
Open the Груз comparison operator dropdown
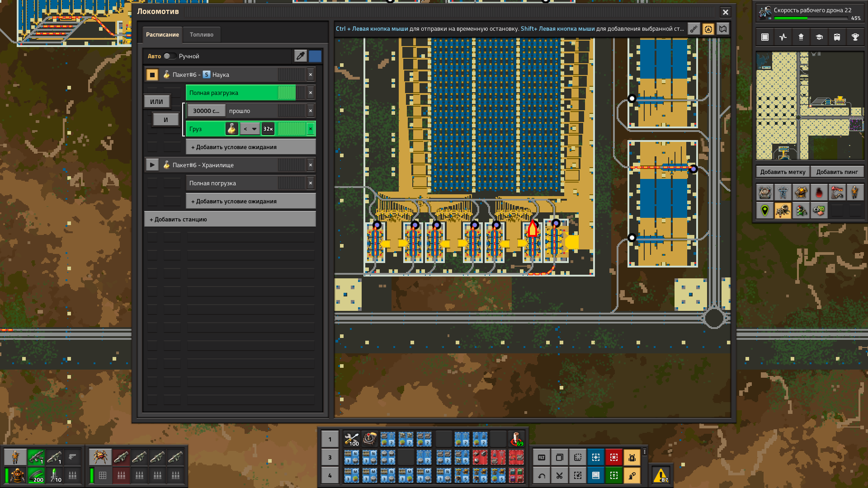click(x=250, y=129)
